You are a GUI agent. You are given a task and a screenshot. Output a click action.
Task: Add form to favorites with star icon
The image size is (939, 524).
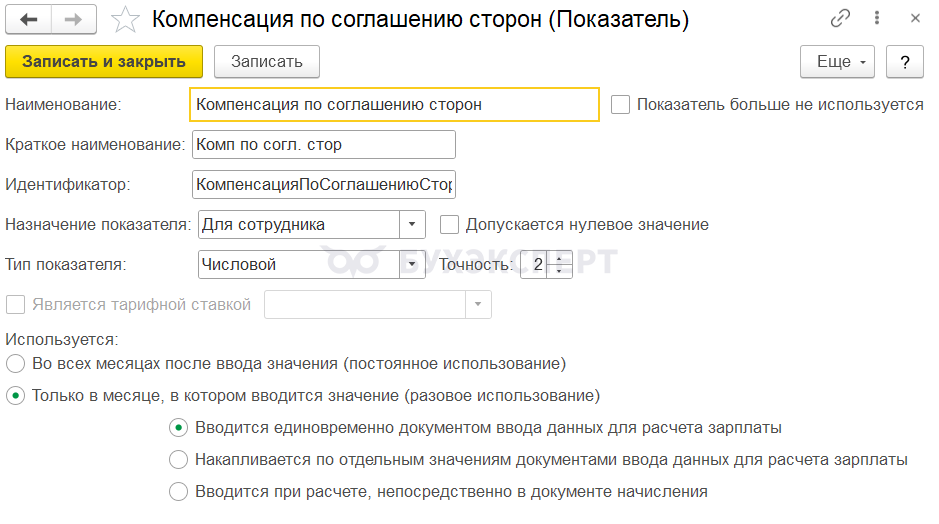click(x=124, y=19)
